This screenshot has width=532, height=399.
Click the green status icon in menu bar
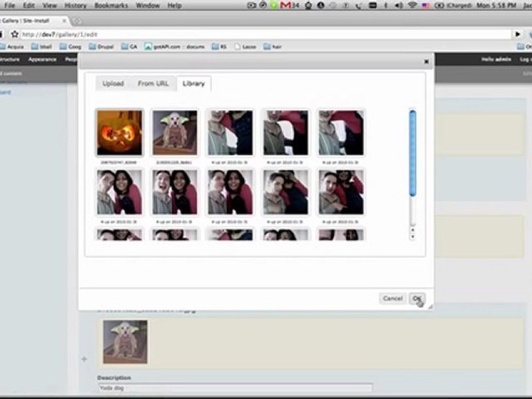[x=274, y=5]
